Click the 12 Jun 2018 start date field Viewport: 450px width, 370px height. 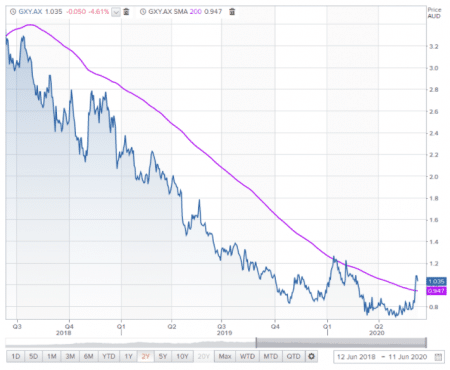(356, 357)
